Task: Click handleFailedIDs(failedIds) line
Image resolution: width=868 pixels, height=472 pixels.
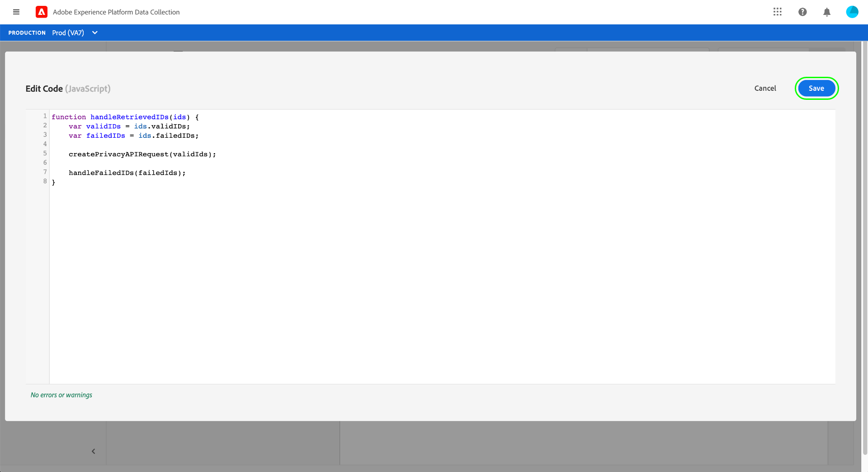Action: 127,173
